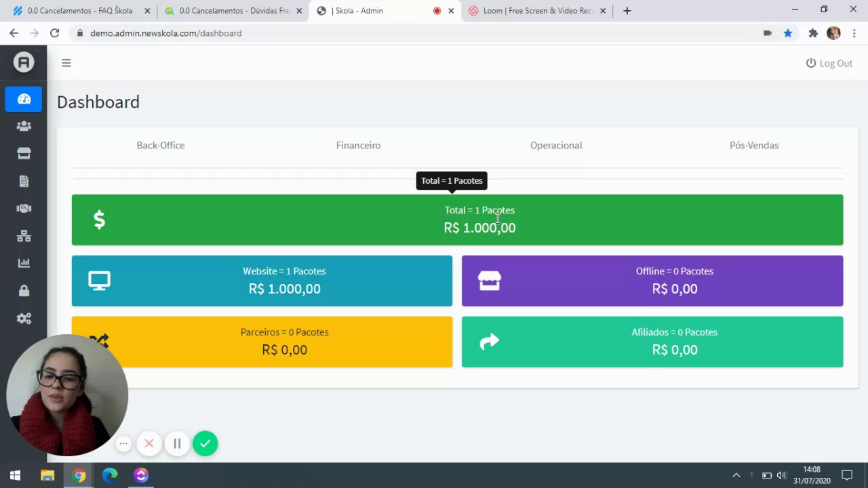The height and width of the screenshot is (488, 868).
Task: Open File Explorer from taskbar
Action: [47, 476]
